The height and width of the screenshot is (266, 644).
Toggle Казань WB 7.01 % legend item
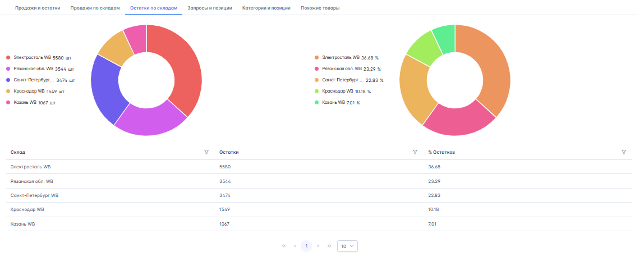pos(338,103)
